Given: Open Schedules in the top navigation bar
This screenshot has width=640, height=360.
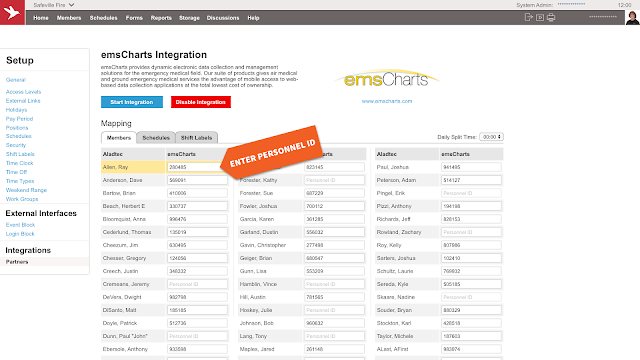Looking at the screenshot, I should (x=103, y=18).
